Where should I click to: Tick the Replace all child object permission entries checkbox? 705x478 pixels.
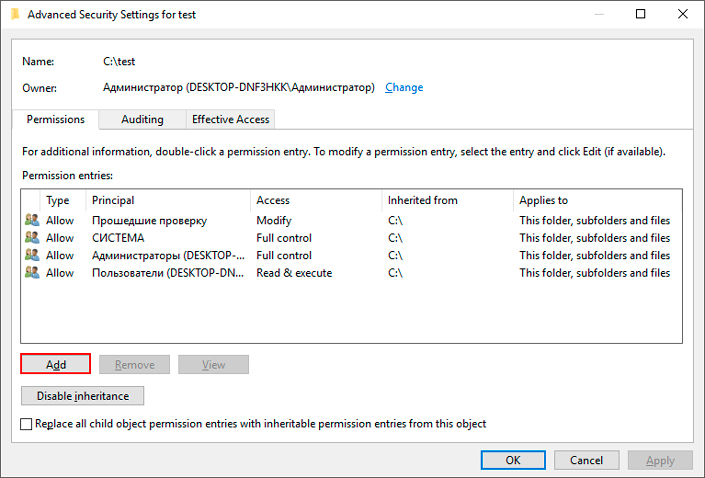[x=26, y=424]
